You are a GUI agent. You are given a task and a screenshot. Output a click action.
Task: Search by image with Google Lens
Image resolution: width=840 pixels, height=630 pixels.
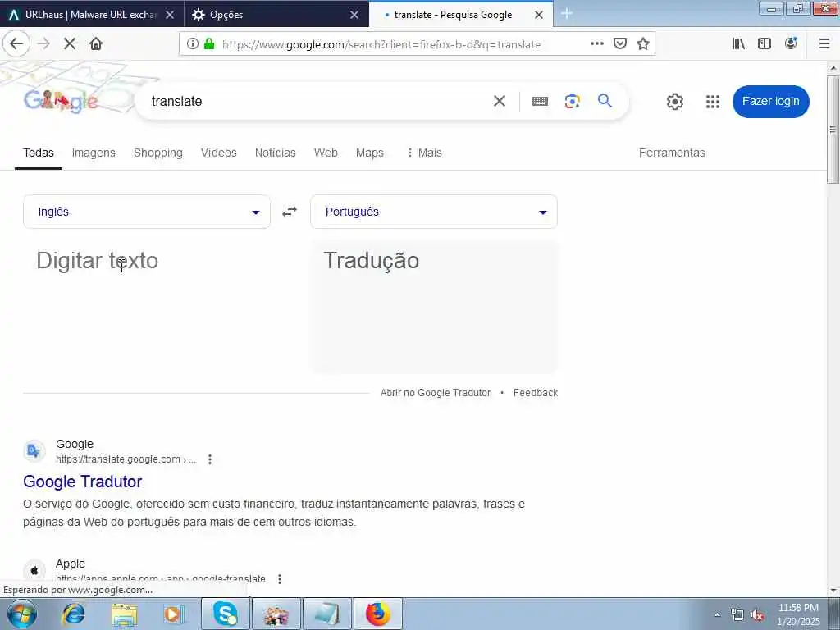point(572,101)
